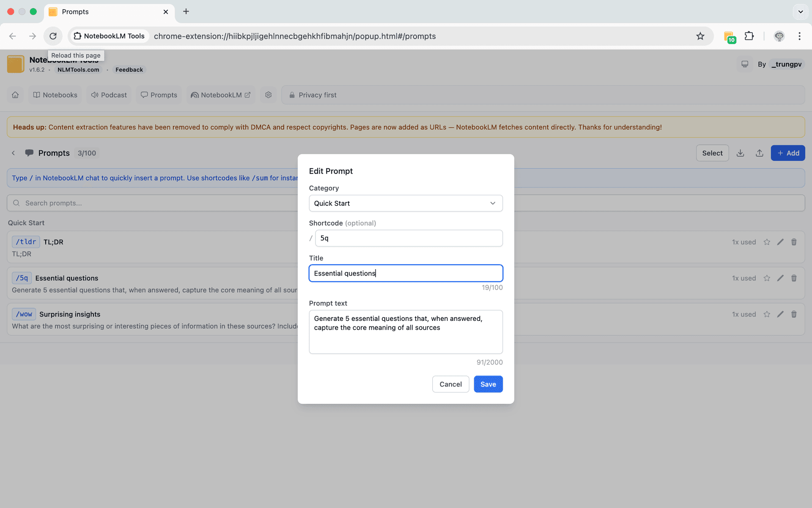Click the download prompts icon
Viewport: 812px width, 508px height.
(740, 153)
